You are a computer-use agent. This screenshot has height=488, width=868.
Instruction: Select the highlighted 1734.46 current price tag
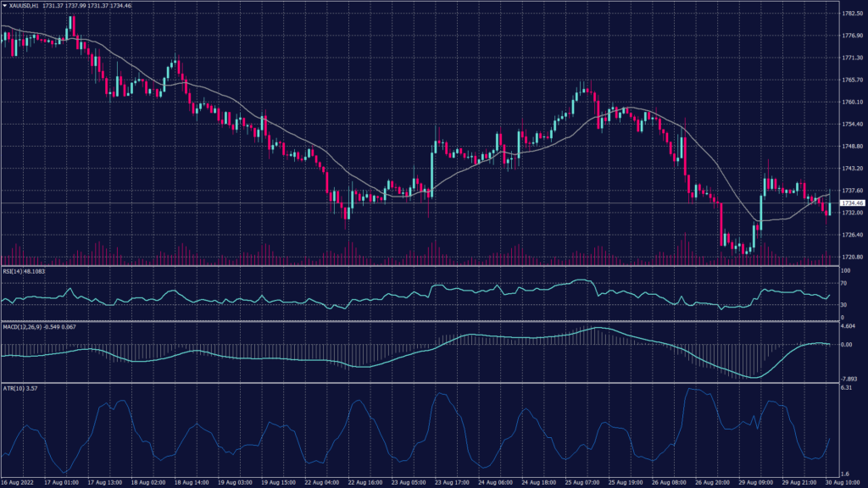pos(851,203)
